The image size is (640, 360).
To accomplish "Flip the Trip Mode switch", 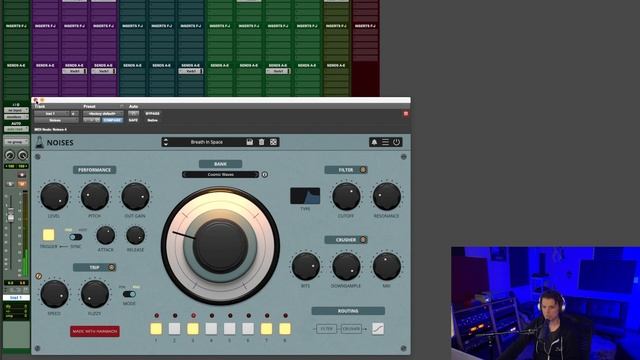I will pyautogui.click(x=129, y=294).
